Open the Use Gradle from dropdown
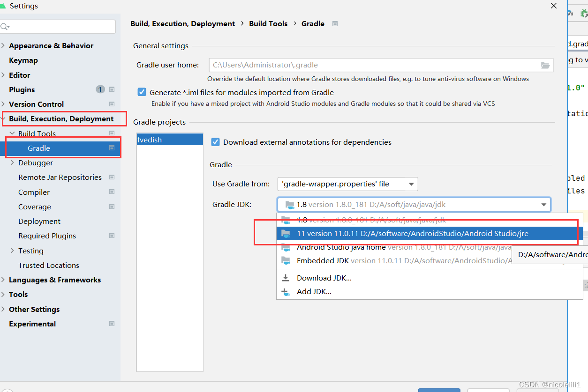This screenshot has height=392, width=588. tap(347, 184)
